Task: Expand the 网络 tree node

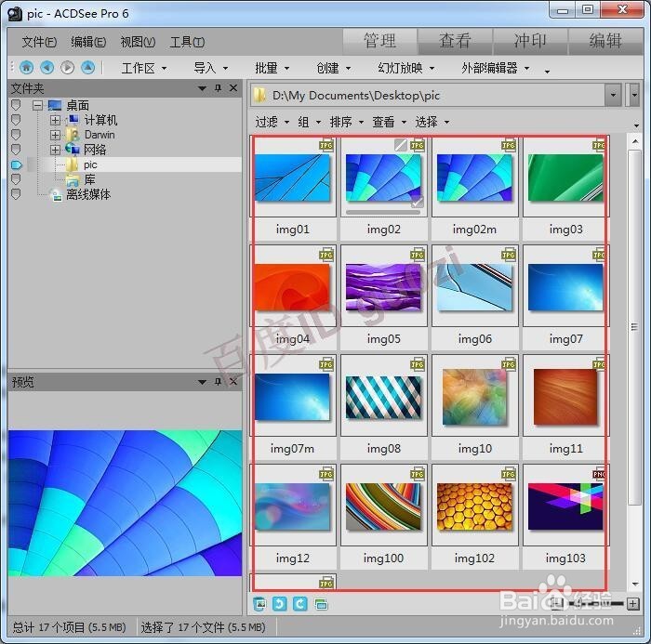Action: coord(55,150)
